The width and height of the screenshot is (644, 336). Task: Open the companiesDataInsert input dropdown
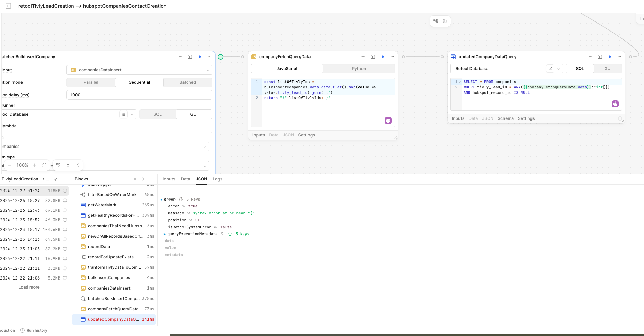pos(139,70)
